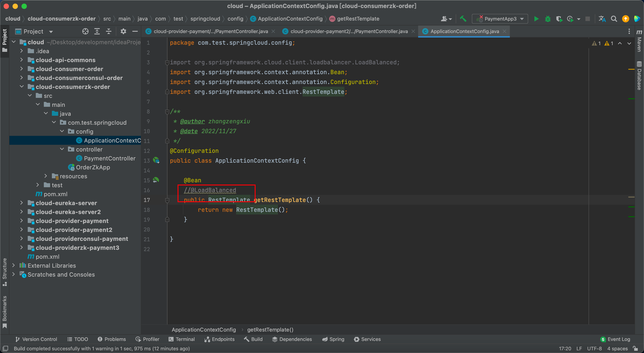644x353 pixels.
Task: Toggle the Maven tool window
Action: tap(639, 41)
